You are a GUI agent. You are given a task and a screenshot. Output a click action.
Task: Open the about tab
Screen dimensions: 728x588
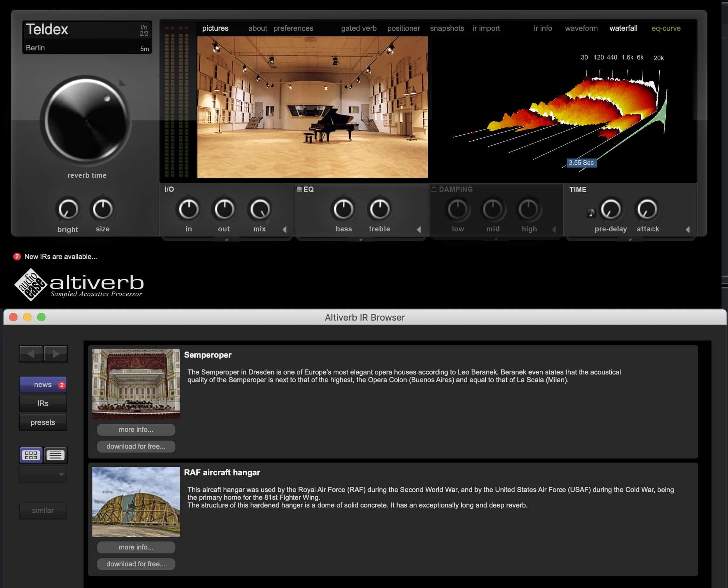(258, 28)
